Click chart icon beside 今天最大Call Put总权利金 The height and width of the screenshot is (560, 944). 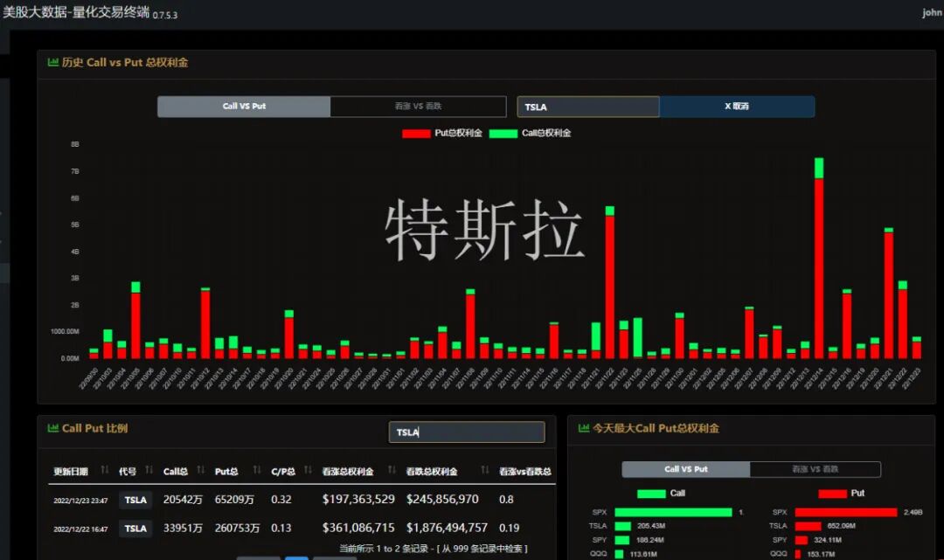coord(583,428)
